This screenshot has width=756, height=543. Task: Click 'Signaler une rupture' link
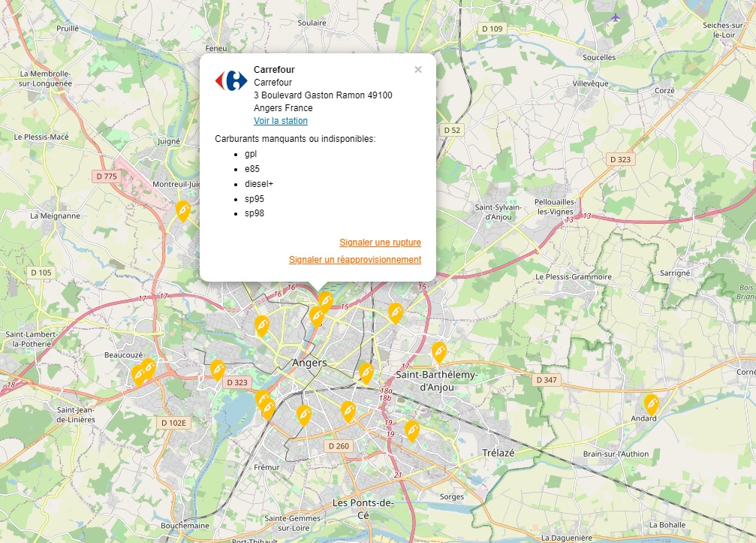tap(380, 243)
